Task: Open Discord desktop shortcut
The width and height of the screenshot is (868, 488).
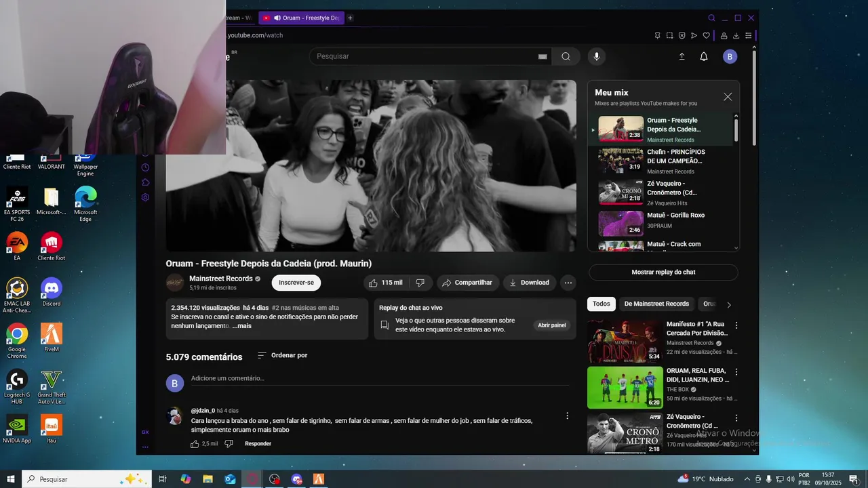Action: point(52,292)
